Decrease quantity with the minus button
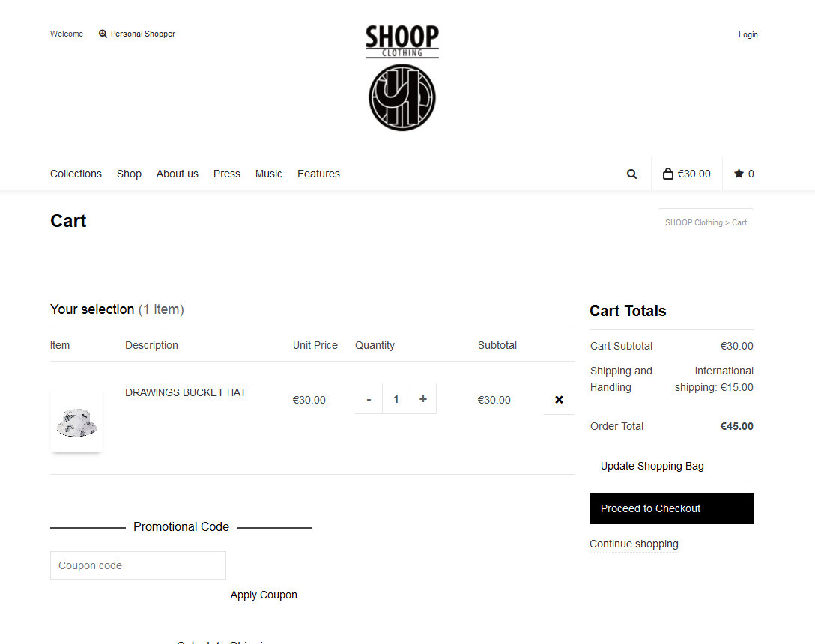 tap(369, 399)
